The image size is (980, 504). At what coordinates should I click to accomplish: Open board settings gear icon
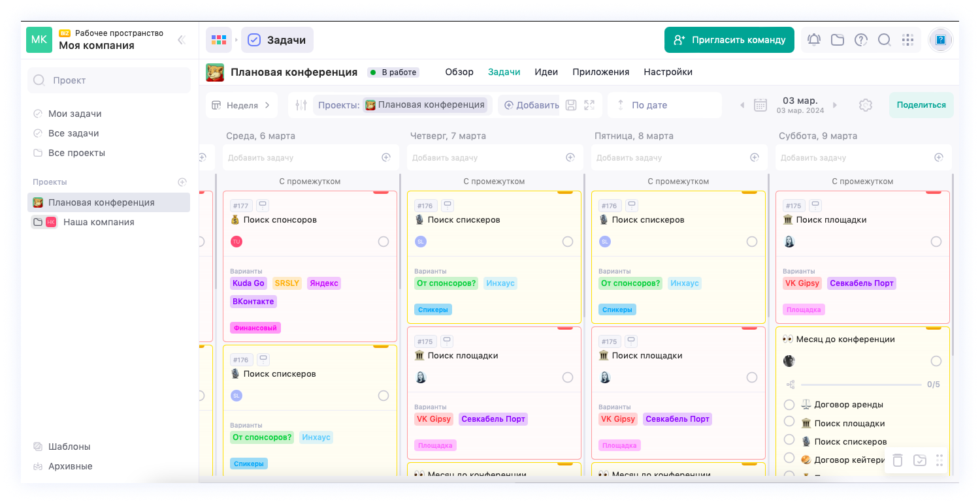click(866, 105)
